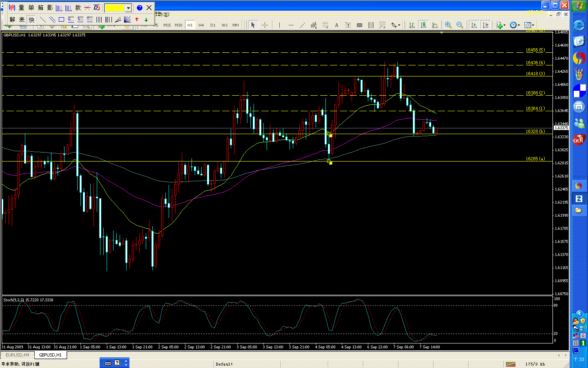
Task: Click the 单 button in the floating toolbar
Action: tap(31, 8)
